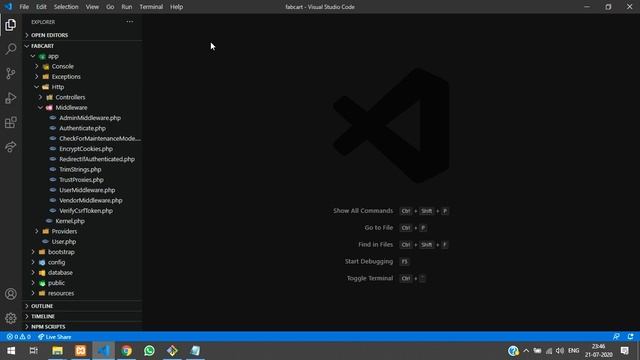The height and width of the screenshot is (360, 640).
Task: Open XAMPP orange icon on taskbar
Action: [x=80, y=351]
